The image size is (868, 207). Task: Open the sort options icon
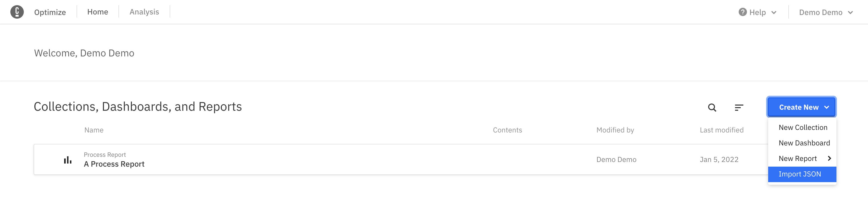(x=739, y=108)
